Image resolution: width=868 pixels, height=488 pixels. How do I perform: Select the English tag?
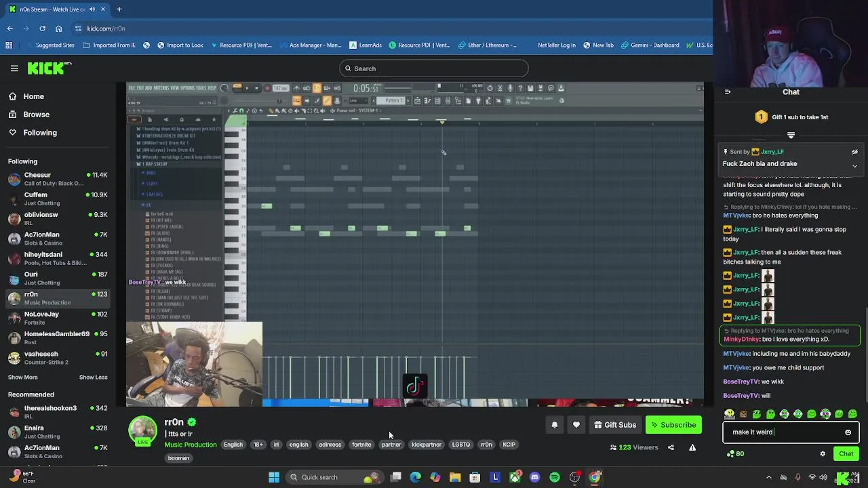click(x=233, y=445)
